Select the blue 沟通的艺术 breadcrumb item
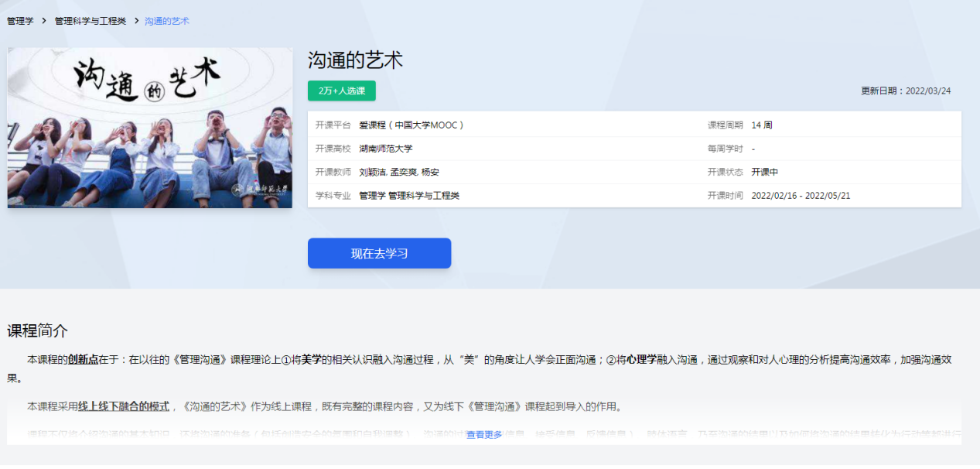 [x=167, y=21]
